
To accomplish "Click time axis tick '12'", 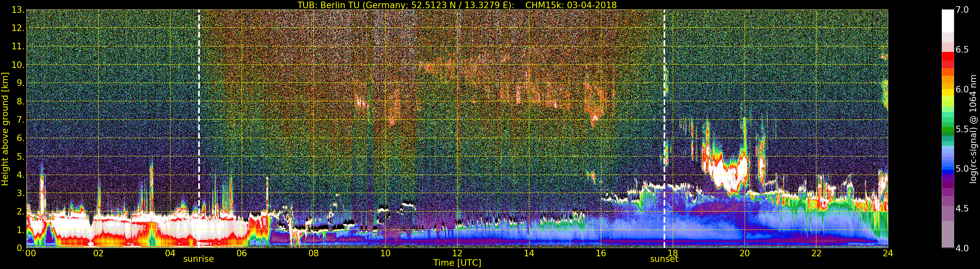I will click(457, 253).
